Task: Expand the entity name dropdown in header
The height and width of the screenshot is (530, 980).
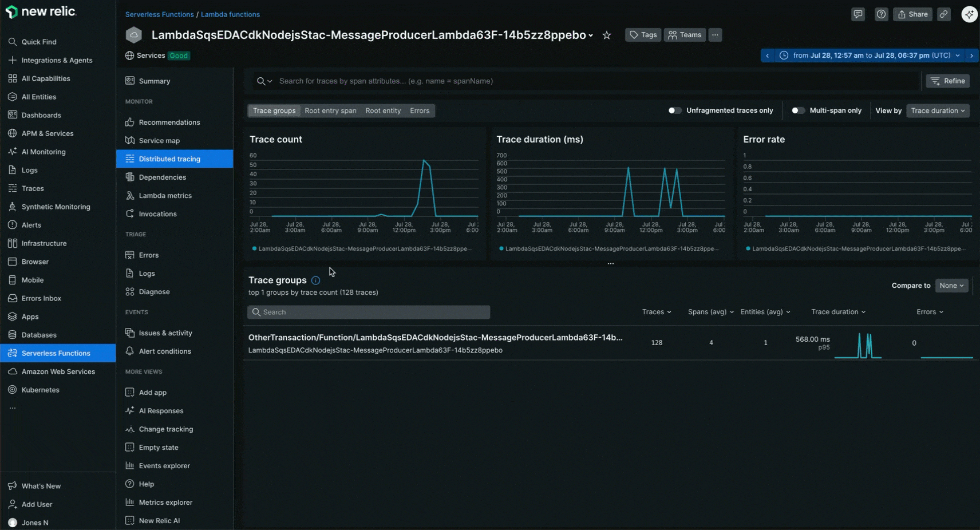Action: (x=591, y=35)
